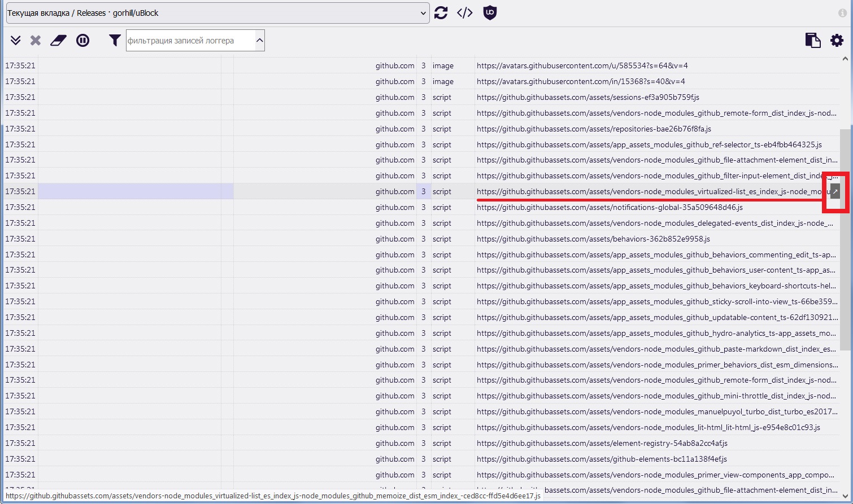Select the behaviors-362b852e9958.js URL
The width and height of the screenshot is (853, 504).
[593, 239]
